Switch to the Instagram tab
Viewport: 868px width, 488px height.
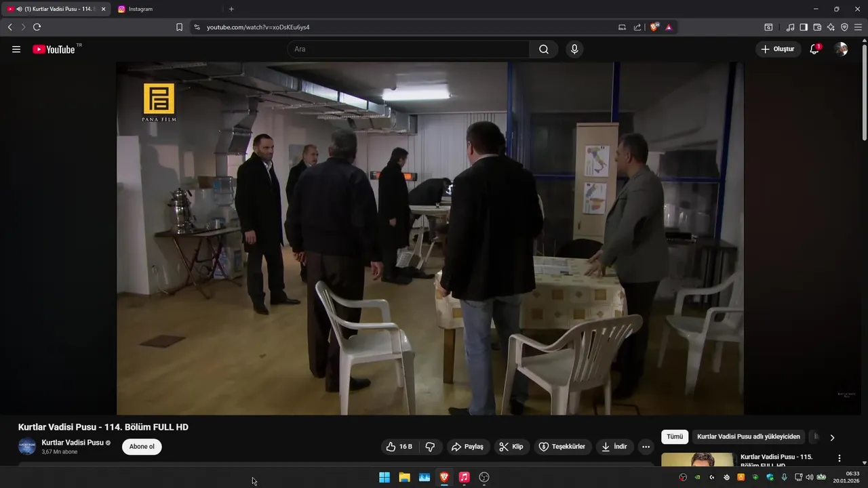[166, 9]
